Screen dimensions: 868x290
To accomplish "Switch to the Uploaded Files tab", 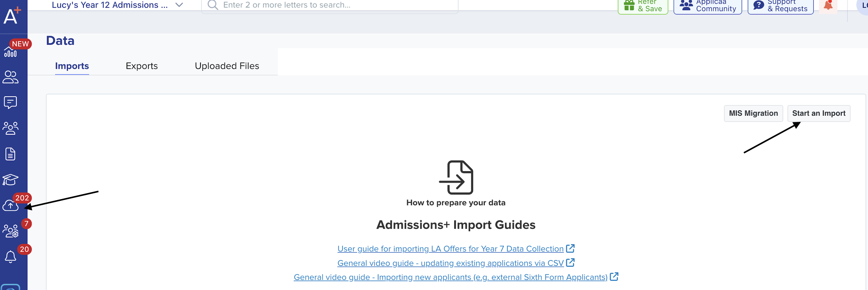I will 227,66.
